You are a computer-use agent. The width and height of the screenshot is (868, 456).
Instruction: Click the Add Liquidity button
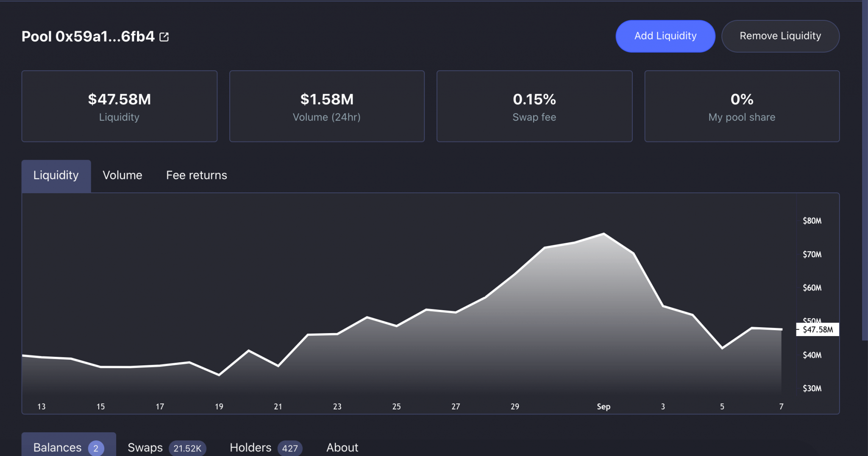coord(665,36)
